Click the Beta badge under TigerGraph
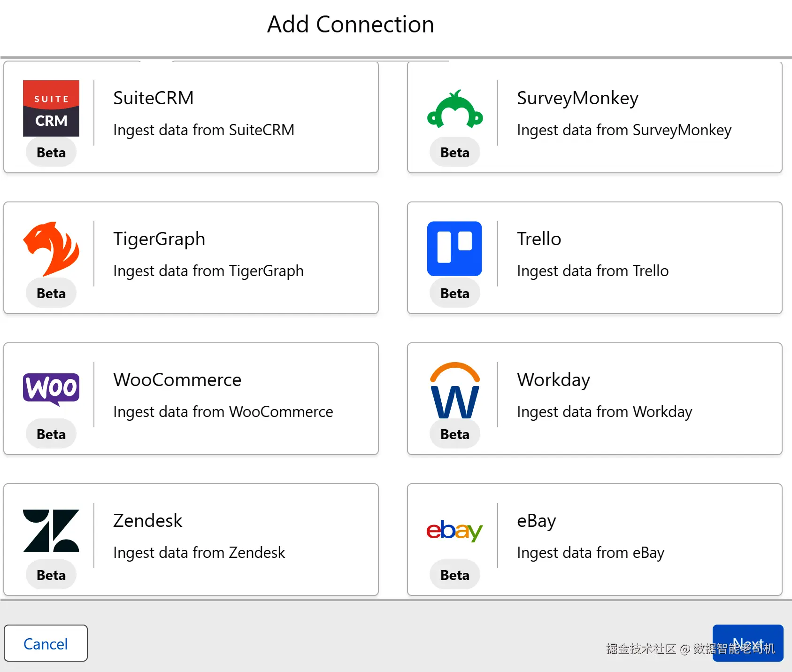The width and height of the screenshot is (792, 672). point(51,293)
